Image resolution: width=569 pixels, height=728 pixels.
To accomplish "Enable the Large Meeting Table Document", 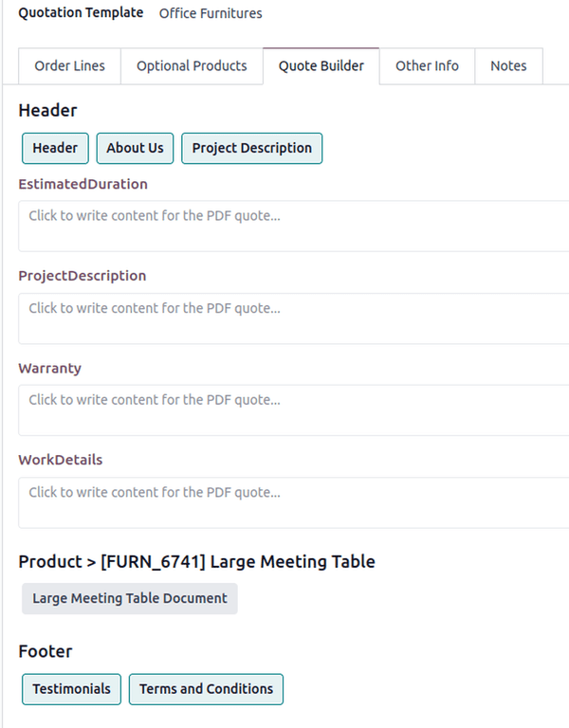I will click(130, 598).
